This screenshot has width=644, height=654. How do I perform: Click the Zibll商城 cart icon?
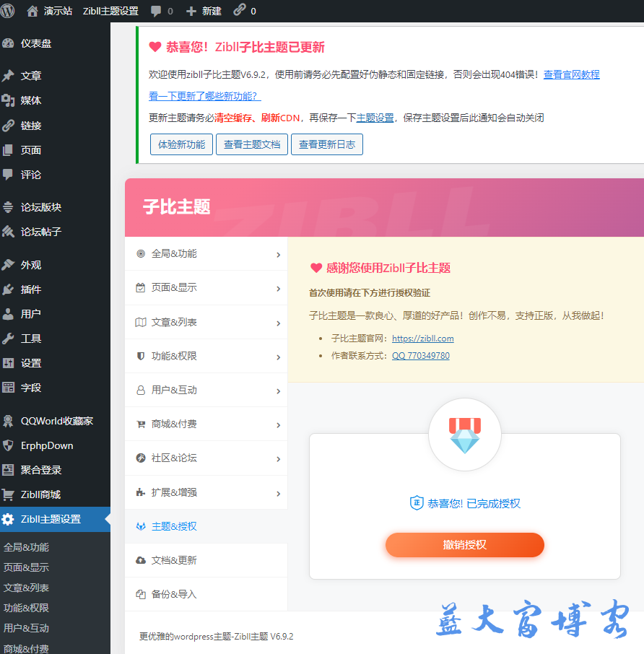click(x=8, y=494)
